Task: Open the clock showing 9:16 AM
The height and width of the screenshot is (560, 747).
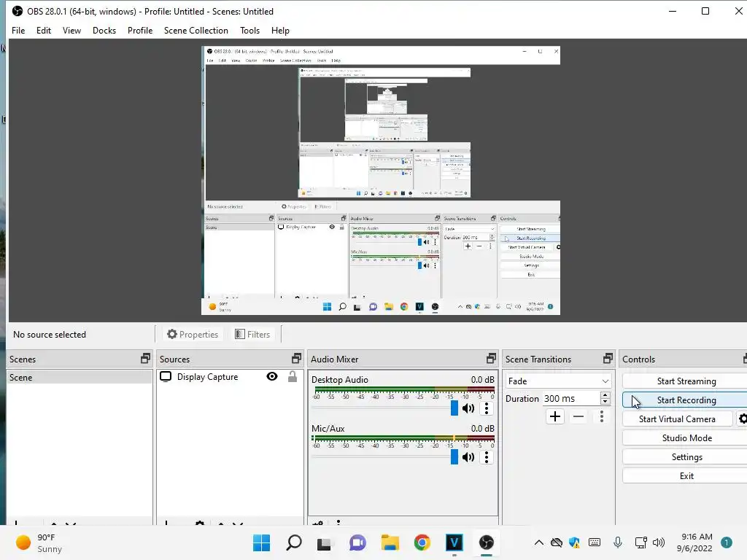Action: pyautogui.click(x=694, y=542)
